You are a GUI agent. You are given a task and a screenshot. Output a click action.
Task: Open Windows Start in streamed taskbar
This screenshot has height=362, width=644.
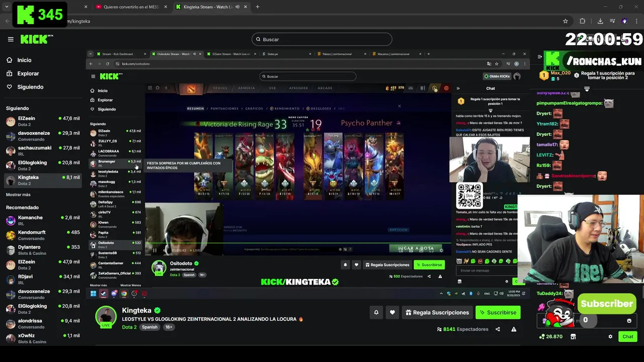93,294
